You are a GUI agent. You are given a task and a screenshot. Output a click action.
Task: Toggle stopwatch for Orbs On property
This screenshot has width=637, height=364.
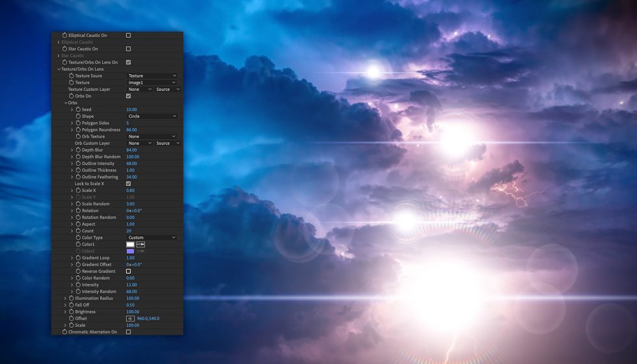click(x=71, y=96)
